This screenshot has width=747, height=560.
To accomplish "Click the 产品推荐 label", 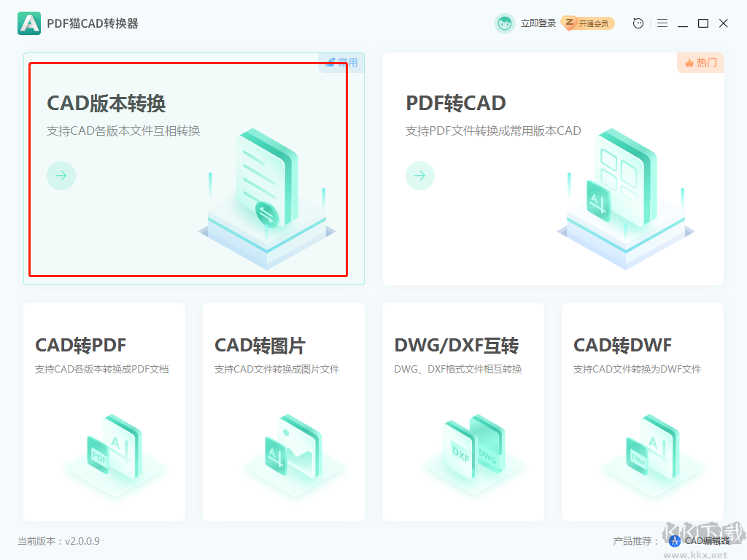I will point(635,541).
